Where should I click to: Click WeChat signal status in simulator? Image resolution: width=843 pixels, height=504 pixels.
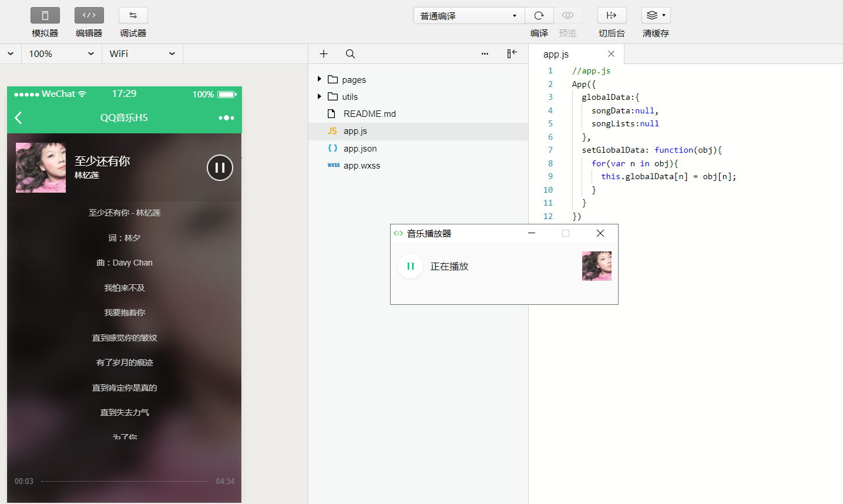tap(51, 94)
